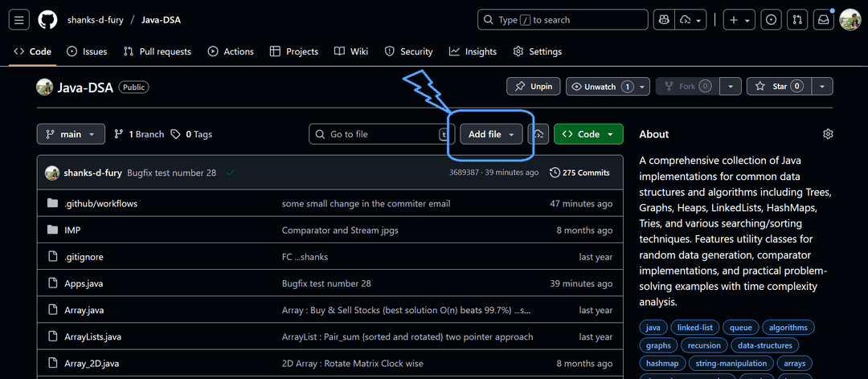Open the create new plus dropdown
868x379 pixels.
[739, 20]
